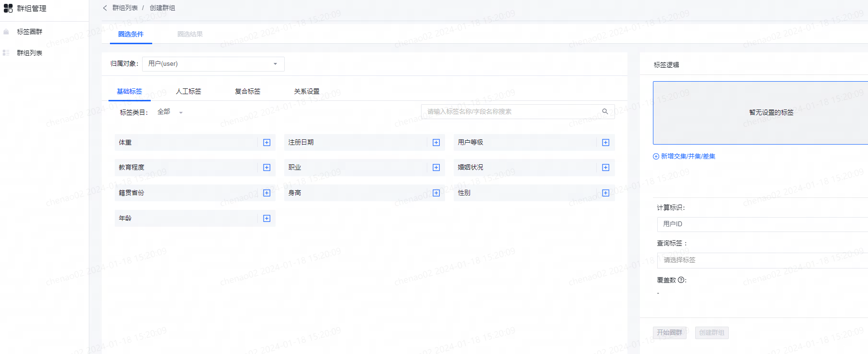Click the back arrow beside 群组列表
The height and width of the screenshot is (354, 868).
click(x=105, y=8)
